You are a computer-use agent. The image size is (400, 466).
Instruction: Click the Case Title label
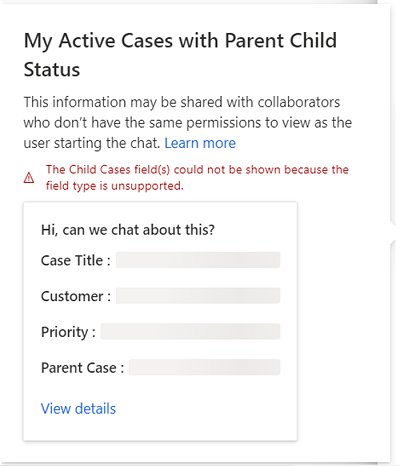point(75,260)
